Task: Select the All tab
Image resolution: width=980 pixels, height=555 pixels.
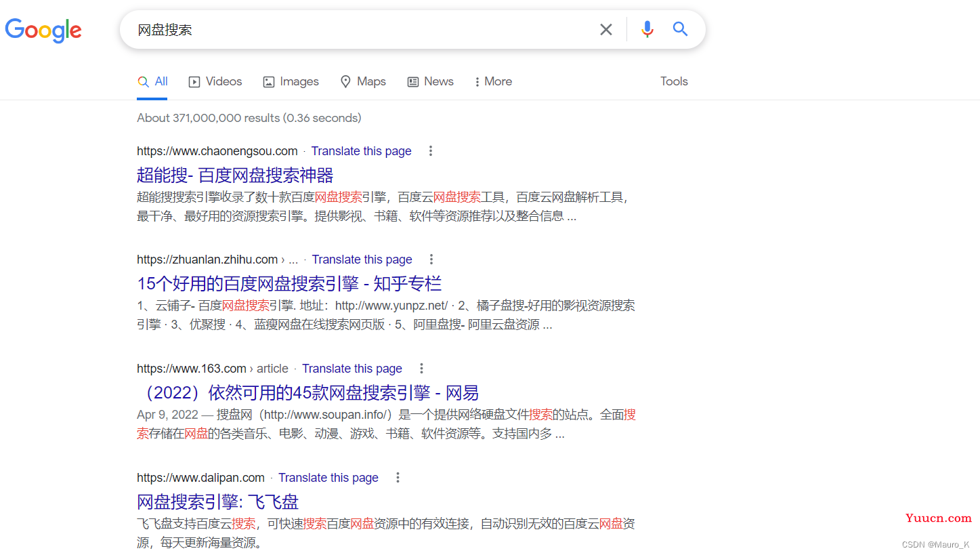Action: (152, 82)
